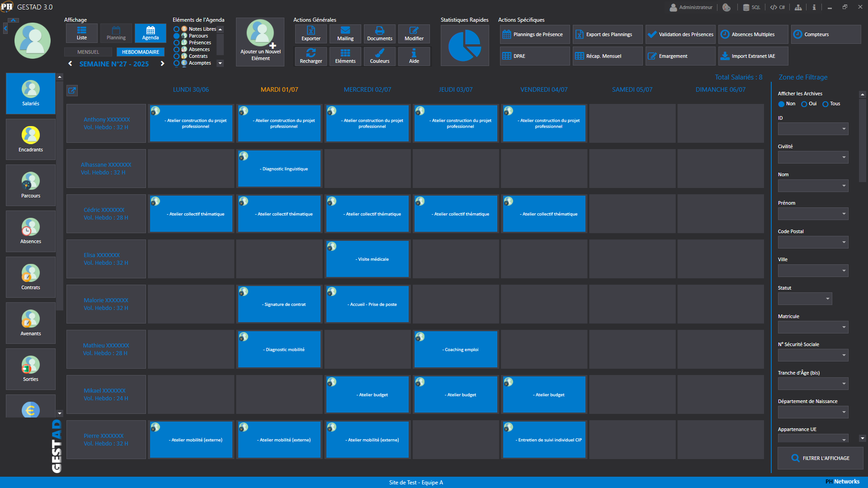Open the Civilité filter dropdown
Screen dimensions: 868x488
(x=813, y=157)
